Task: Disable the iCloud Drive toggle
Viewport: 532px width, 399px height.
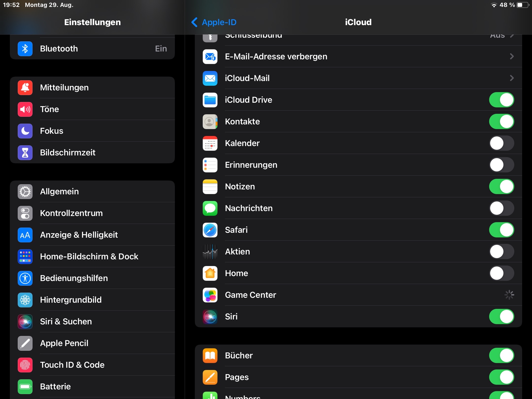Action: click(501, 100)
